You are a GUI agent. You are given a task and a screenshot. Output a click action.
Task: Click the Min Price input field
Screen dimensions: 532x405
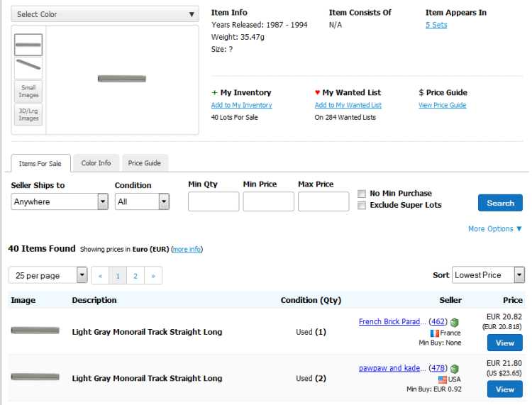(268, 201)
